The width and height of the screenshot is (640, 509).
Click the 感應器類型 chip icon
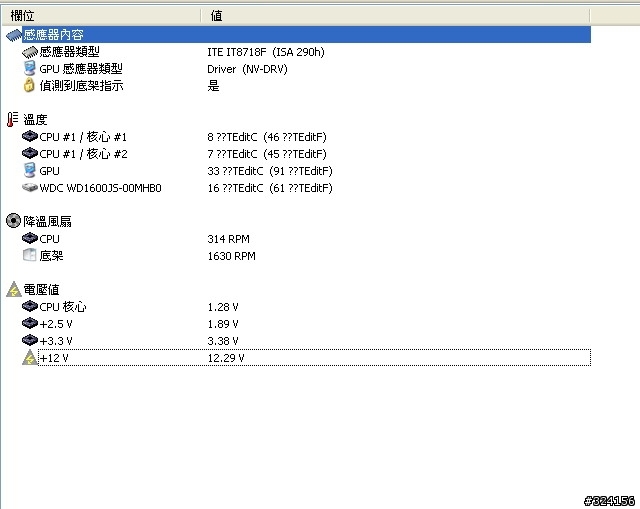pos(30,52)
